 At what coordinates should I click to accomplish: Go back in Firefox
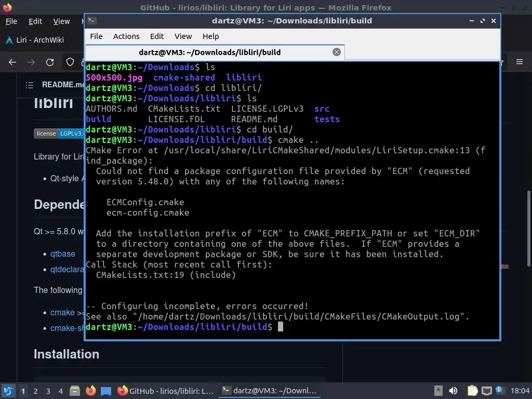(12, 62)
